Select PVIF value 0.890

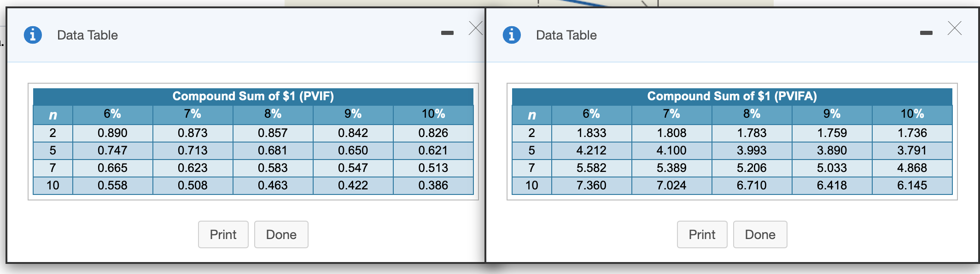(x=112, y=133)
